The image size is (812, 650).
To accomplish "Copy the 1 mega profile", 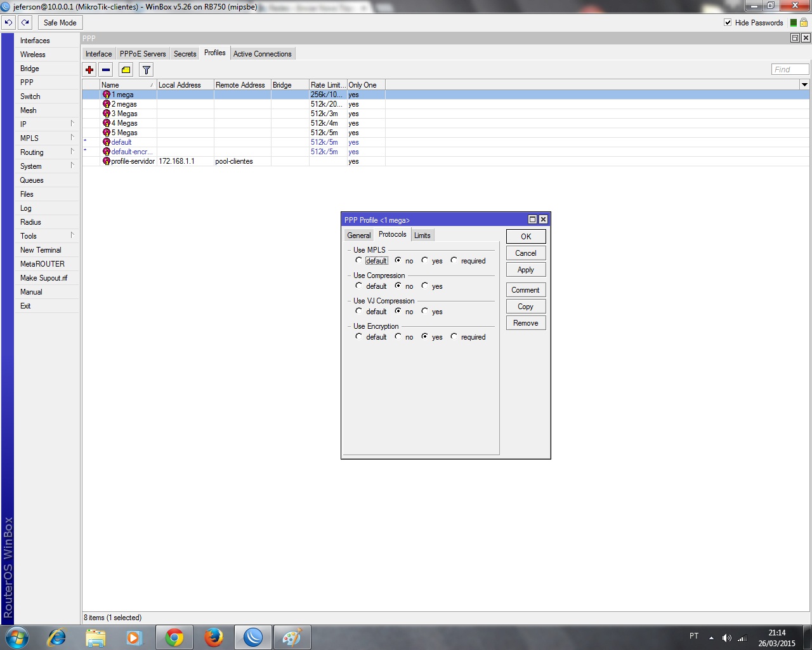I will coord(526,307).
